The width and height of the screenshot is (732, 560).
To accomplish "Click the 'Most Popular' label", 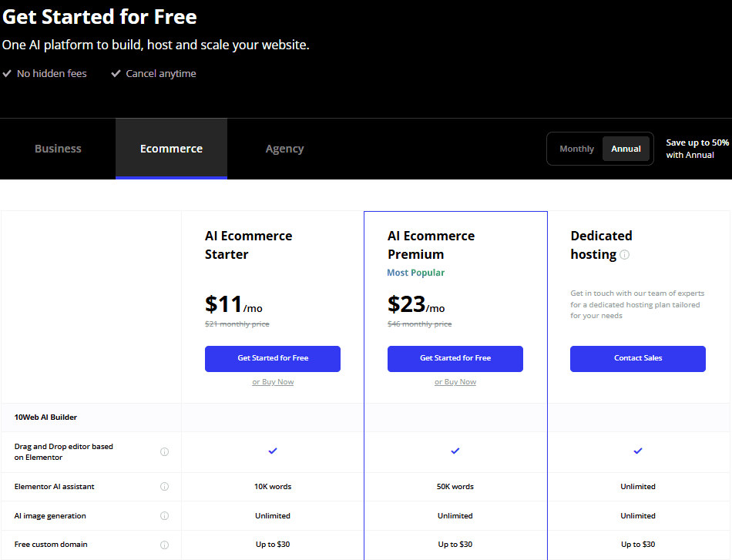I will (x=415, y=273).
